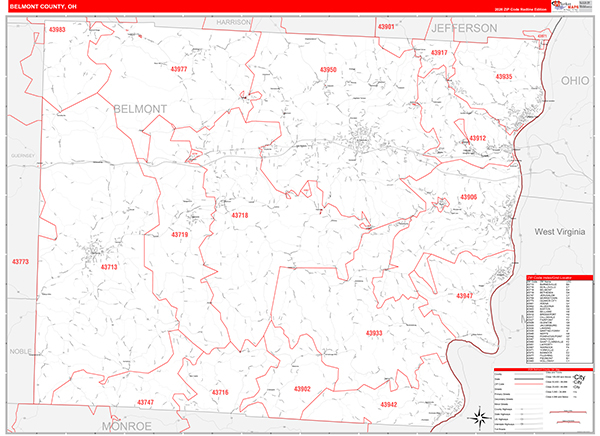The image size is (600, 436).
Task: Click the BELMONT county name label
Action: click(140, 109)
